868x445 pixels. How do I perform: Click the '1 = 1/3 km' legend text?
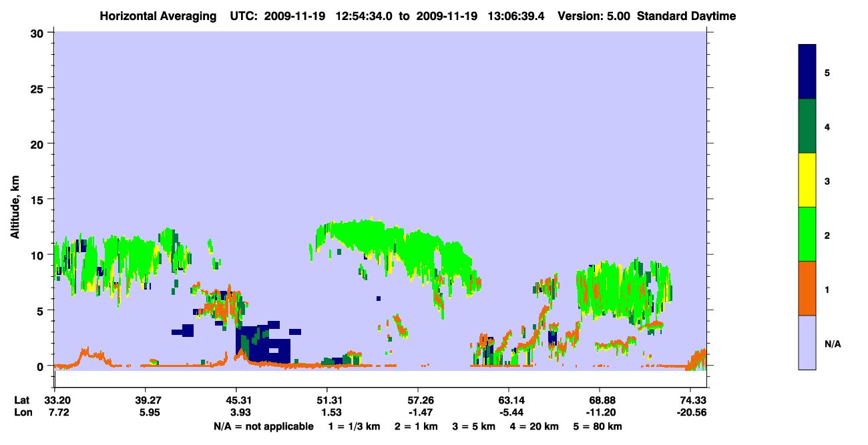tap(354, 426)
